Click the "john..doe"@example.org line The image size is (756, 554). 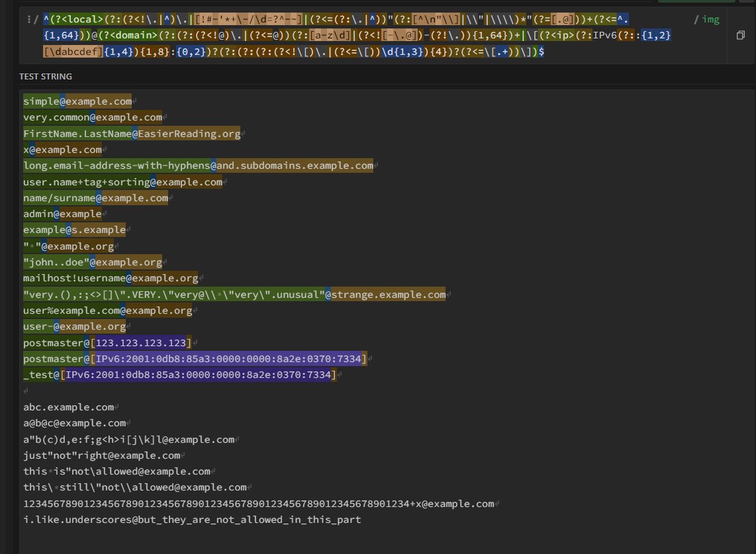click(x=93, y=262)
